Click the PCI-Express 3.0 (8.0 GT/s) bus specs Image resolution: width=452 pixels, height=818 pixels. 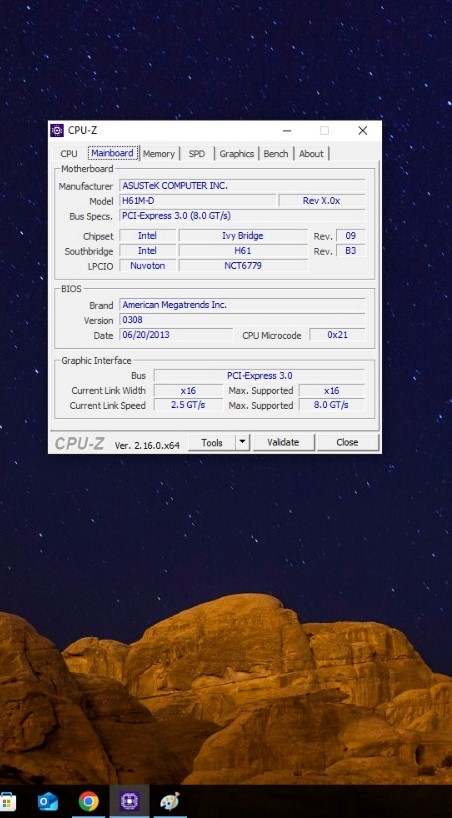(243, 215)
